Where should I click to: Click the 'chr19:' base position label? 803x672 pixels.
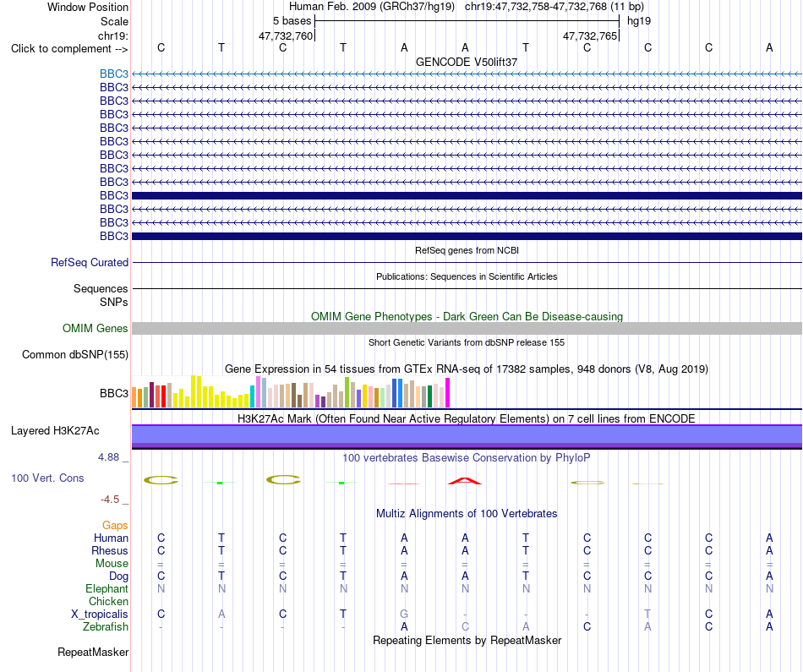click(112, 36)
